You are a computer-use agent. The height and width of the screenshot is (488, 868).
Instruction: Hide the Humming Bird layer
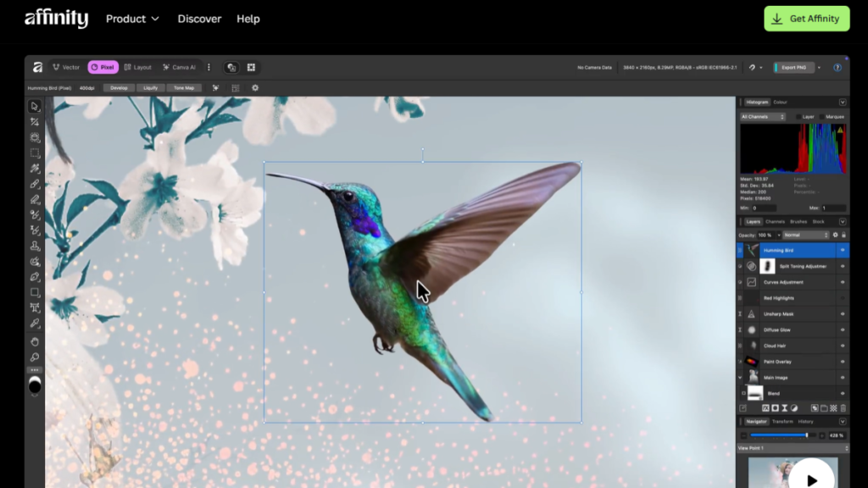pos(843,251)
